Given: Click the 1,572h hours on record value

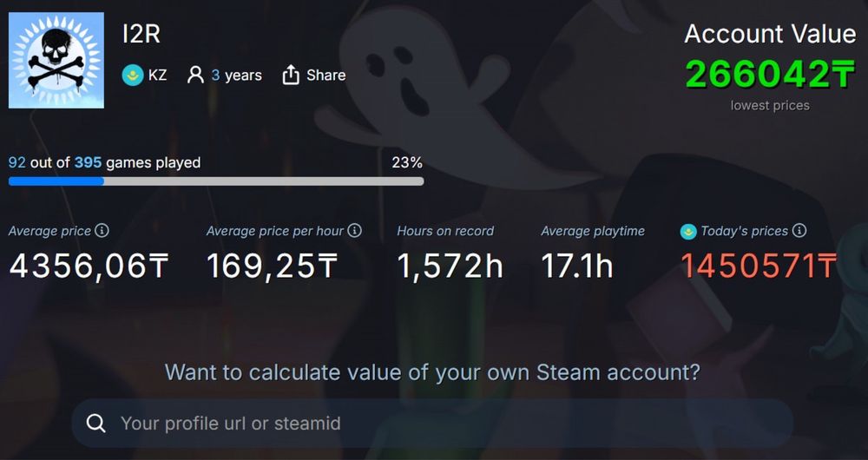Looking at the screenshot, I should click(x=450, y=266).
